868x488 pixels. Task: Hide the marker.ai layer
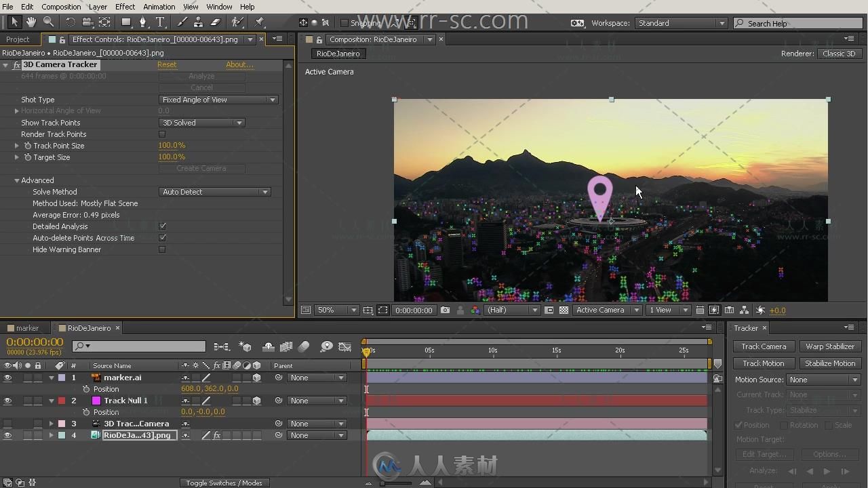7,378
